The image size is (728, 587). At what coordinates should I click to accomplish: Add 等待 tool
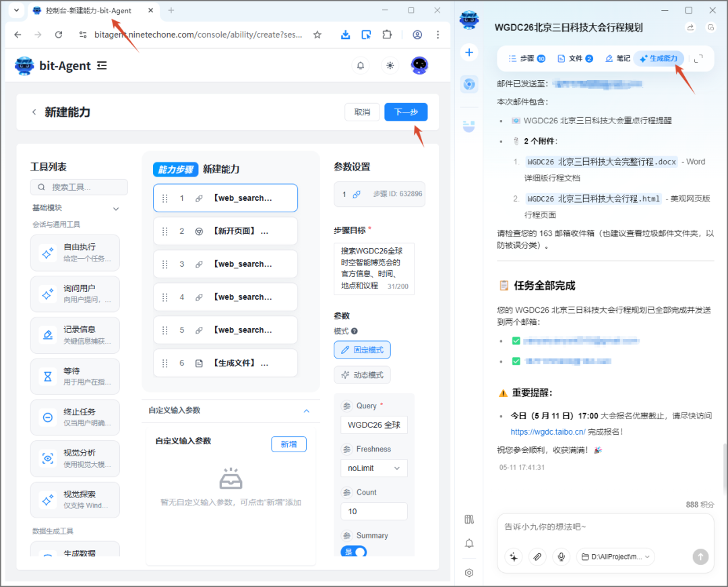75,376
